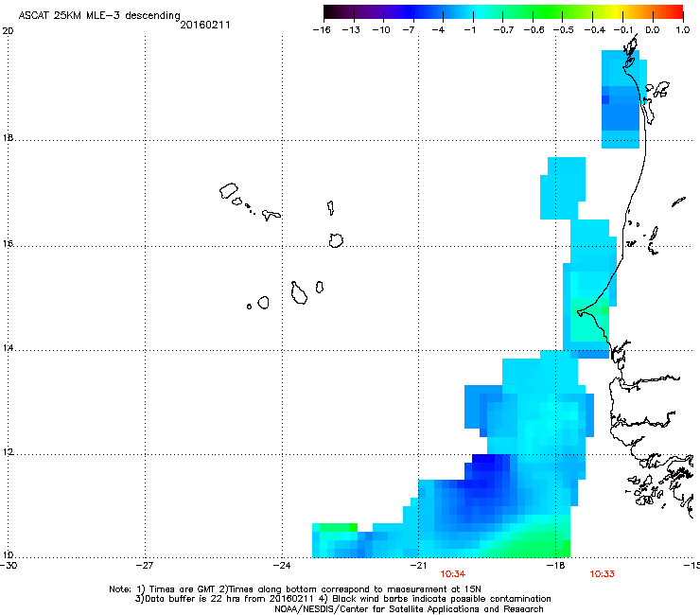Click the colorbar label -7
This screenshot has height=615, width=700.
click(409, 30)
